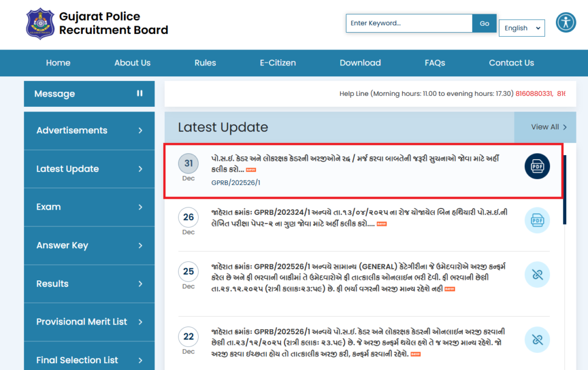This screenshot has height=370, width=588.
Task: Click the broken-link icon on the 25 Dec update
Action: point(537,275)
